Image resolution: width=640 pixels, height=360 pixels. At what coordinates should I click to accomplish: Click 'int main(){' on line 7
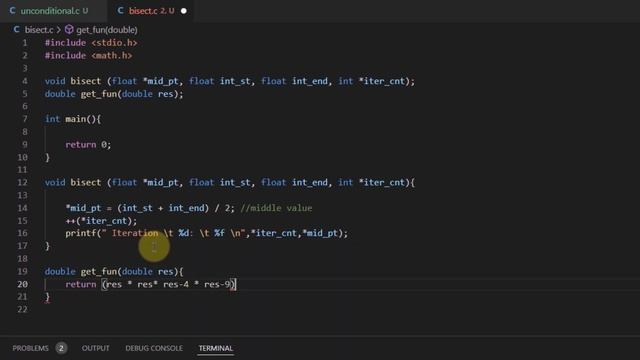(x=73, y=119)
